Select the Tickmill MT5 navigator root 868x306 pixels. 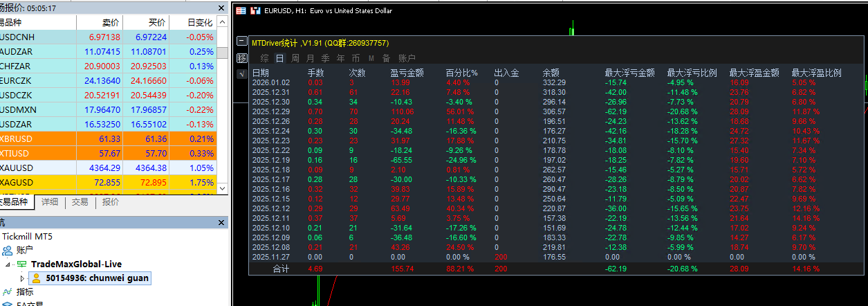27,236
